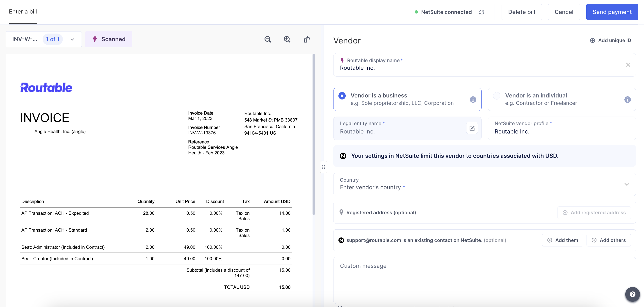The height and width of the screenshot is (307, 644).
Task: Click the Mar 1, 2023 invoice date
Action: 200,118
